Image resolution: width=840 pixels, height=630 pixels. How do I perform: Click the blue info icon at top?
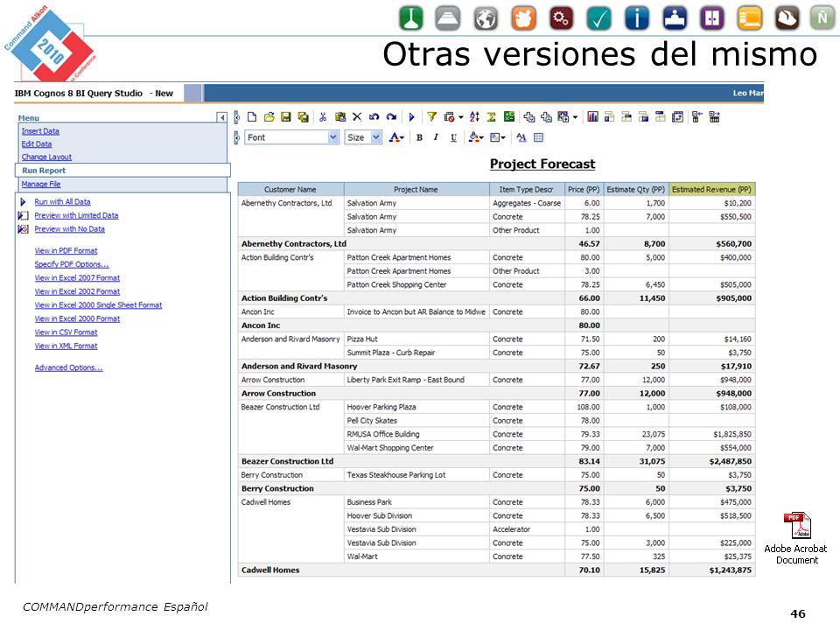pos(636,18)
